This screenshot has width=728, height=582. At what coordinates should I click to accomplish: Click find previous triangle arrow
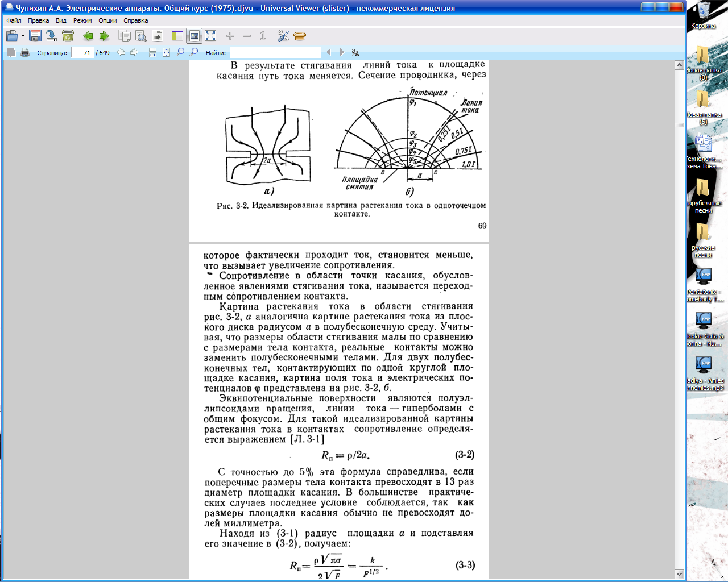[x=328, y=52]
